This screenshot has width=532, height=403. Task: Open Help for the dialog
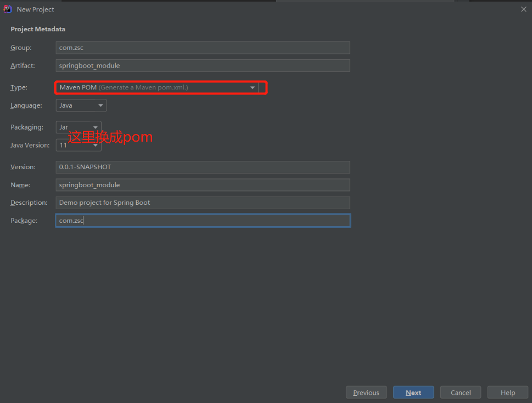click(x=508, y=393)
